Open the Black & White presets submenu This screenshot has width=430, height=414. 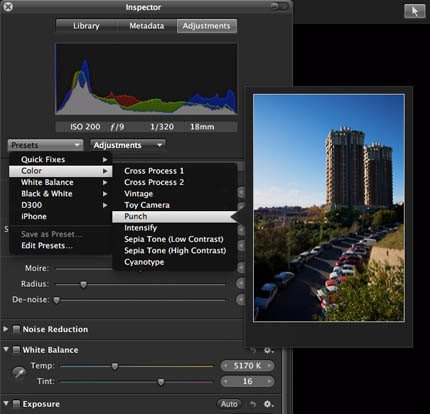coord(61,194)
